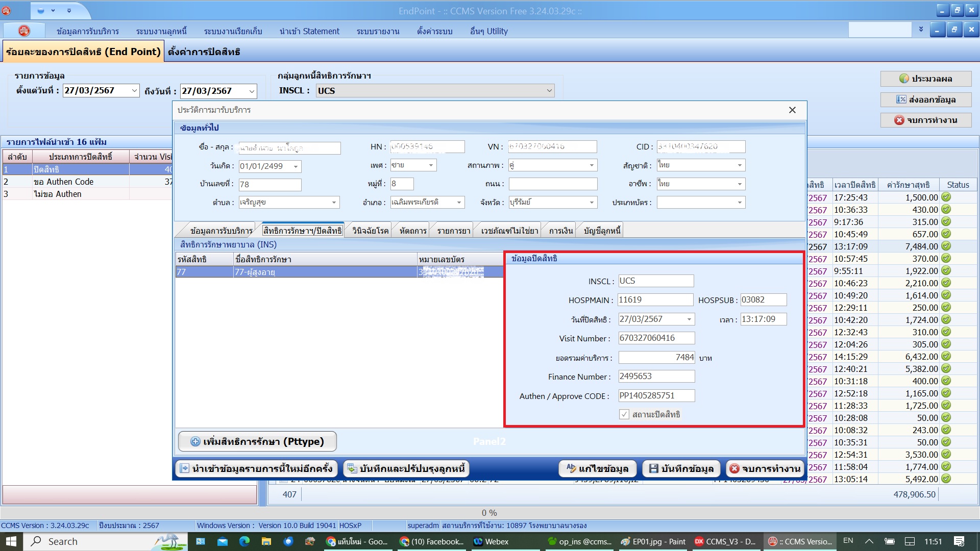The image size is (980, 551).
Task: Click the red จบการทำงาน button in the right panel
Action: click(x=926, y=120)
